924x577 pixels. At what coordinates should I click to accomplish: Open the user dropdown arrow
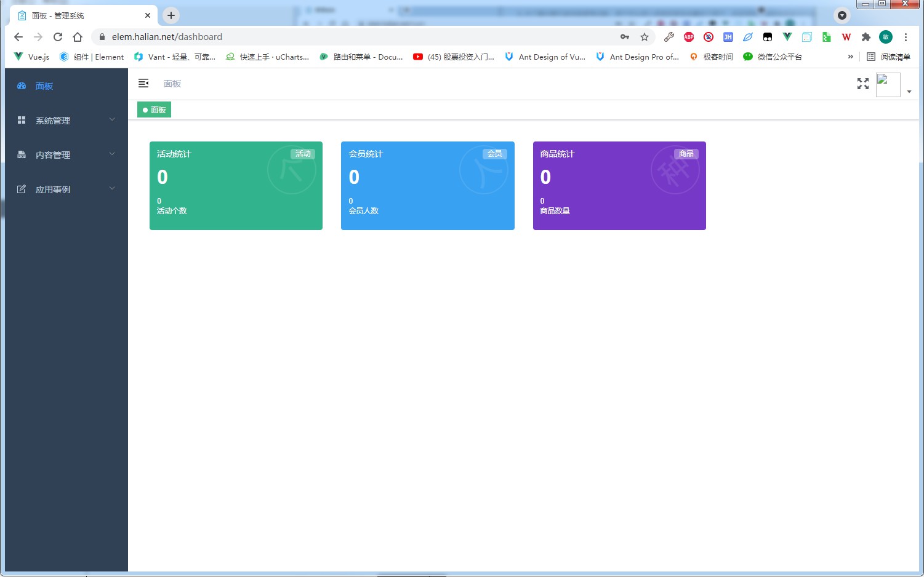(909, 92)
